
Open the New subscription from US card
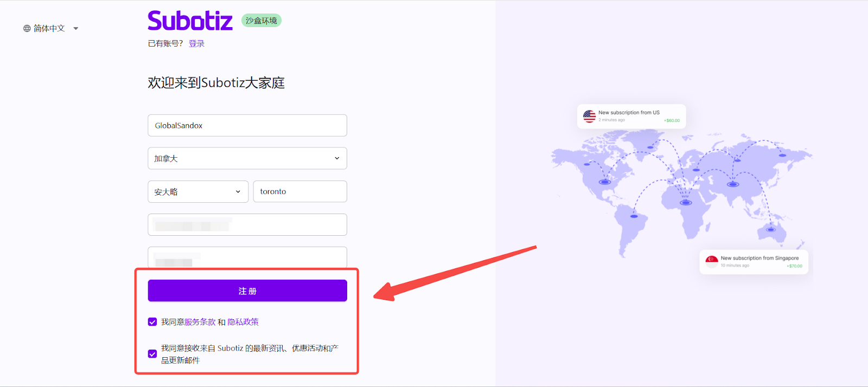coord(631,116)
